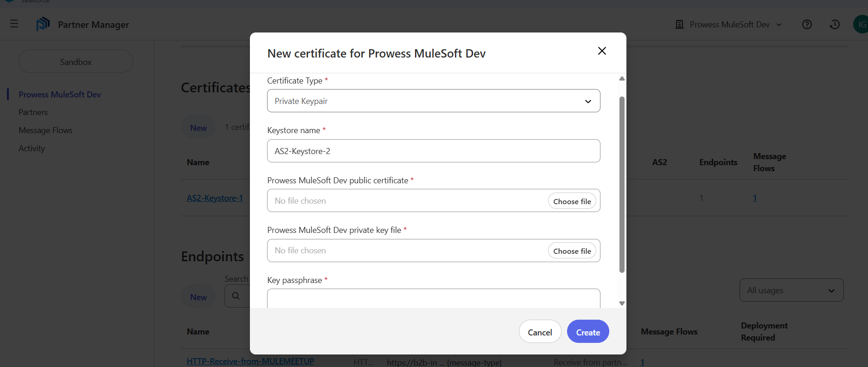The image size is (868, 367).
Task: Open Partners in the sidebar
Action: (33, 112)
